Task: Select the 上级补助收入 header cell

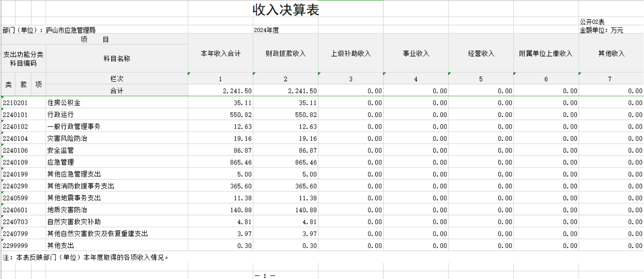Action: [351, 54]
